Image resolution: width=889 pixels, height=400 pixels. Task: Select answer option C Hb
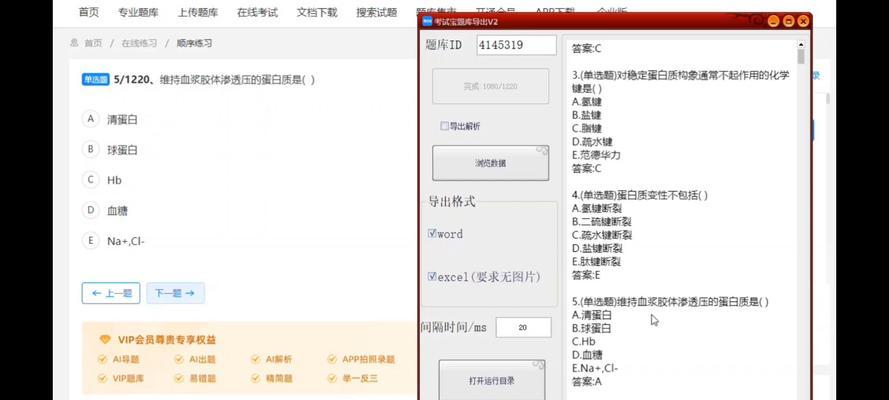(x=102, y=180)
